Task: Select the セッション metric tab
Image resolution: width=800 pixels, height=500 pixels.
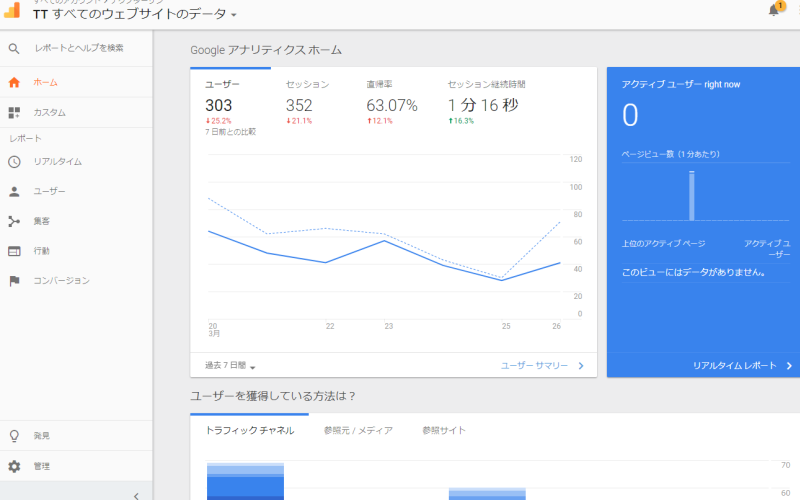Action: pos(307,85)
